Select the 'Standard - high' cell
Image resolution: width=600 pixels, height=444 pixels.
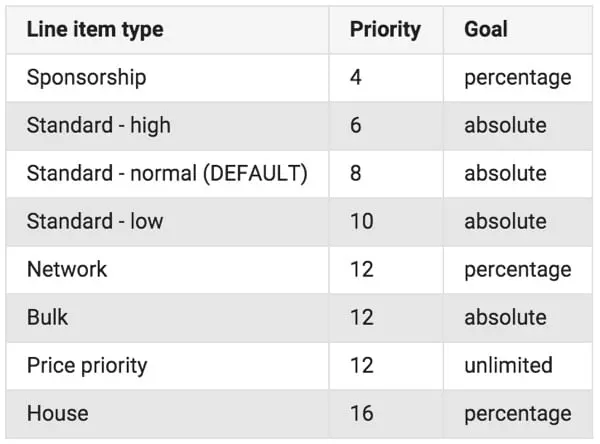pos(98,125)
